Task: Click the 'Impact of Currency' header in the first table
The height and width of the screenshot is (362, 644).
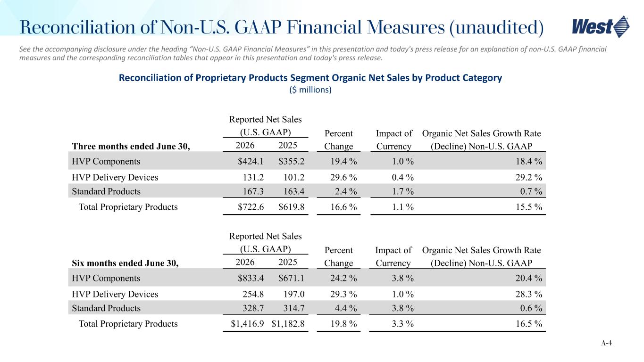Action: coord(394,140)
